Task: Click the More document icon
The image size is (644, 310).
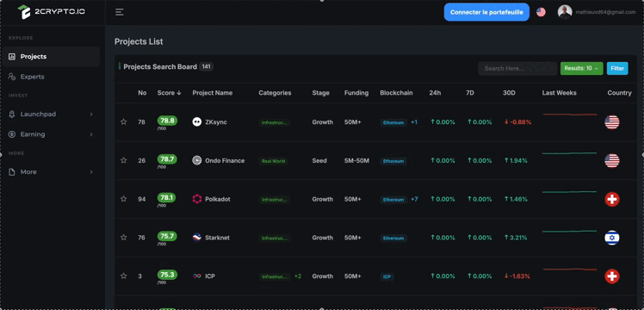Action: (x=12, y=172)
